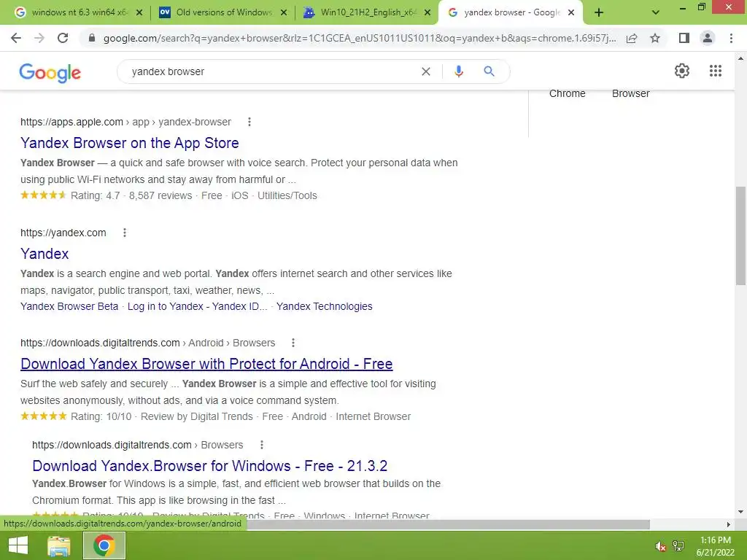Open 'Log in to Yandex' sitelink
The image size is (747, 560).
[197, 307]
